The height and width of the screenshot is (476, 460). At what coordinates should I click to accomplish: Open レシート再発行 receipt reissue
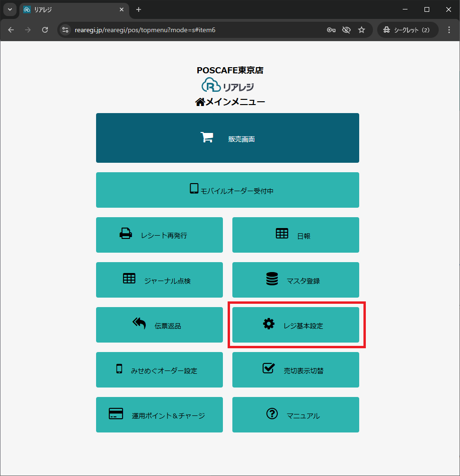pyautogui.click(x=159, y=235)
